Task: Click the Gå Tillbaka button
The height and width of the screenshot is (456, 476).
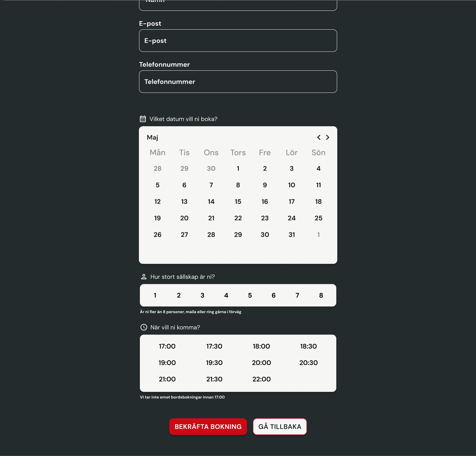Action: [280, 427]
